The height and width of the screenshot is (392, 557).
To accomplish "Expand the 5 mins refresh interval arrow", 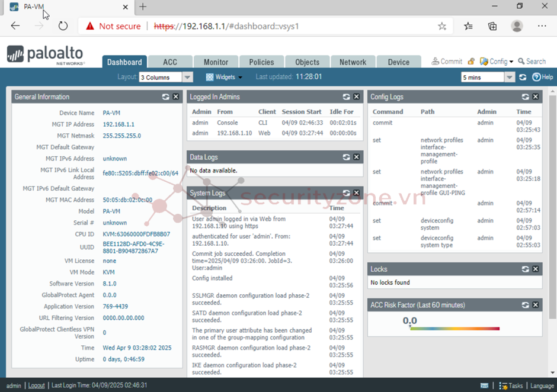I will pos(510,77).
